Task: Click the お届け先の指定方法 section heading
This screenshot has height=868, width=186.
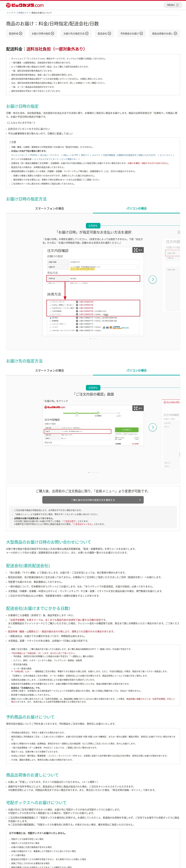Action: (24, 361)
